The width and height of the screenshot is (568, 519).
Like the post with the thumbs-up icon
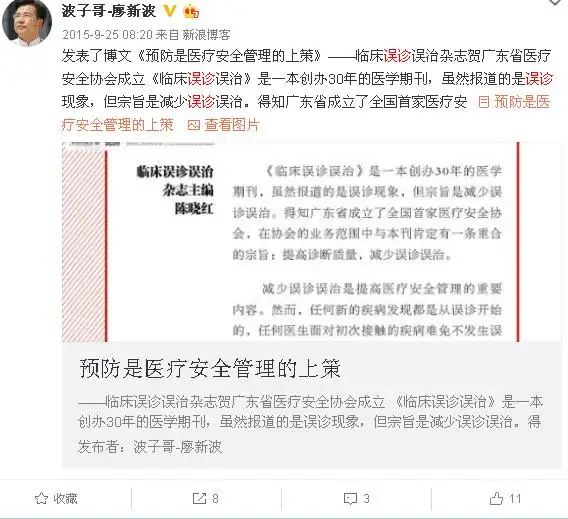click(496, 499)
